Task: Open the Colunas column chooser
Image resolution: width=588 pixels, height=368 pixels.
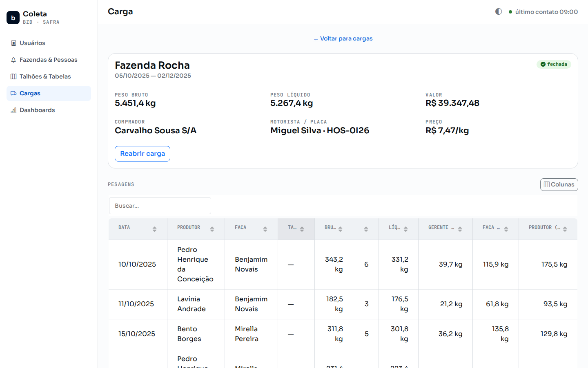Action: click(x=559, y=184)
